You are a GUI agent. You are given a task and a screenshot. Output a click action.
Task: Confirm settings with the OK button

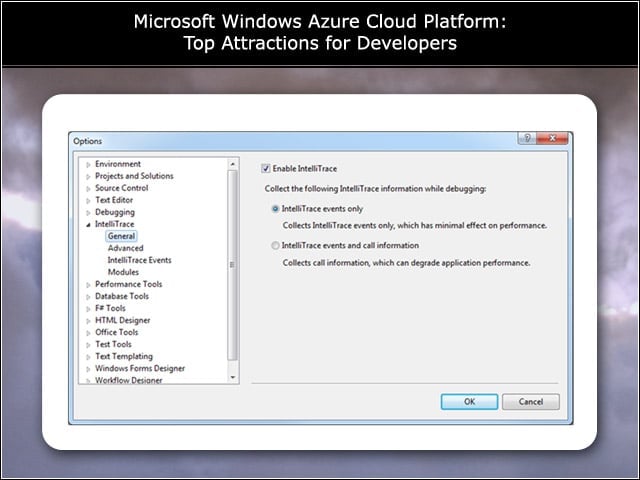[469, 402]
